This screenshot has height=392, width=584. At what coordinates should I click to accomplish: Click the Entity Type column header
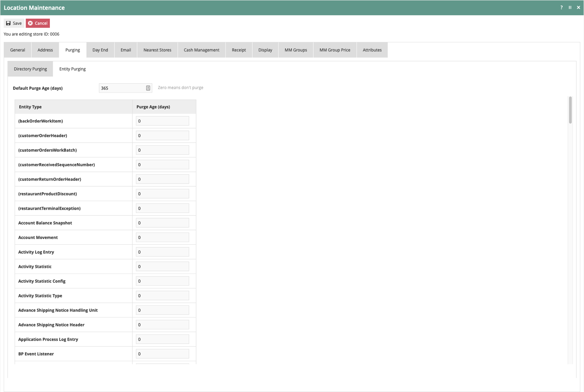click(74, 107)
